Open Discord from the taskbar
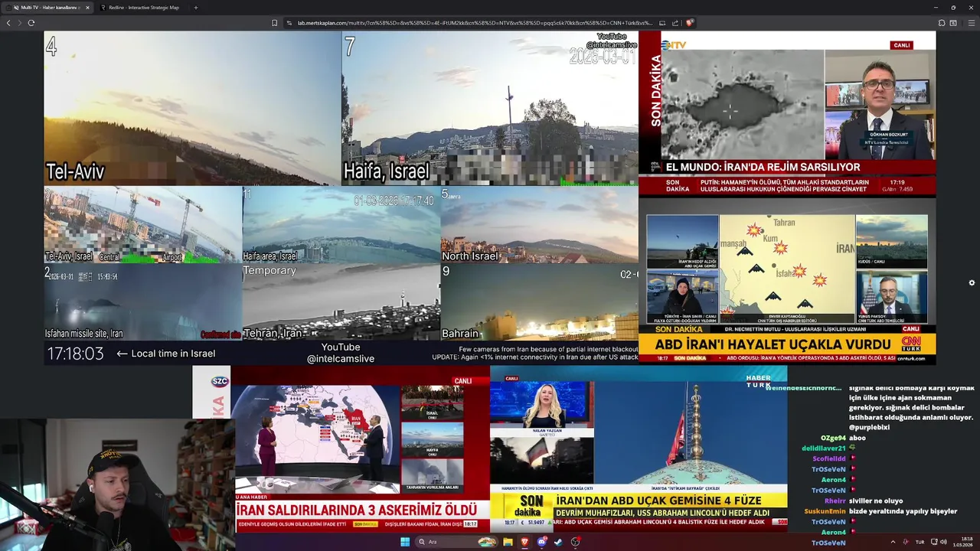This screenshot has width=980, height=551. (541, 542)
